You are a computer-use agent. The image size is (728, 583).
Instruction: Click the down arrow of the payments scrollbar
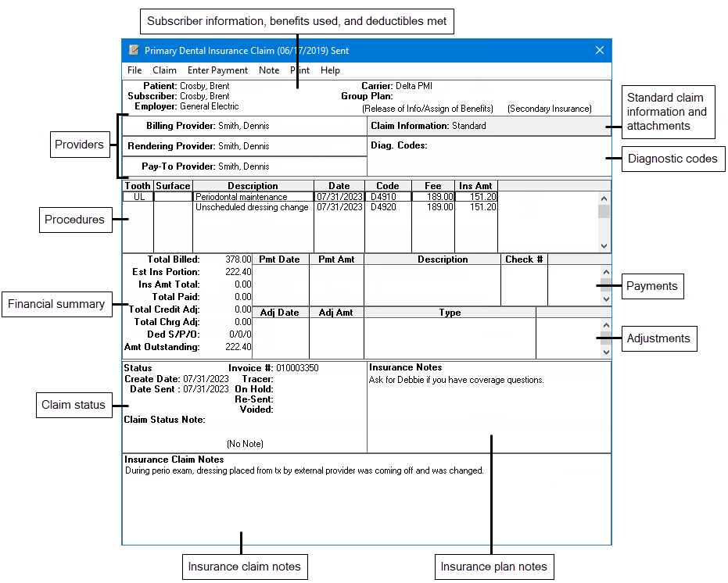click(606, 299)
